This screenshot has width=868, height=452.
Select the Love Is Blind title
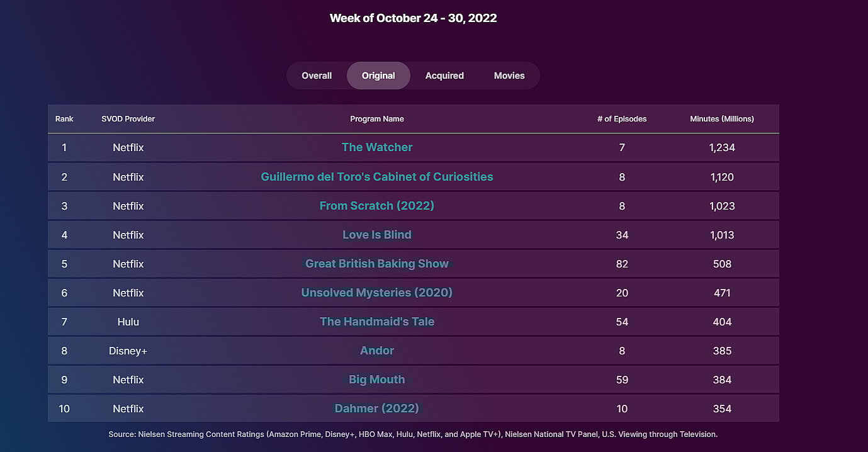[377, 235]
